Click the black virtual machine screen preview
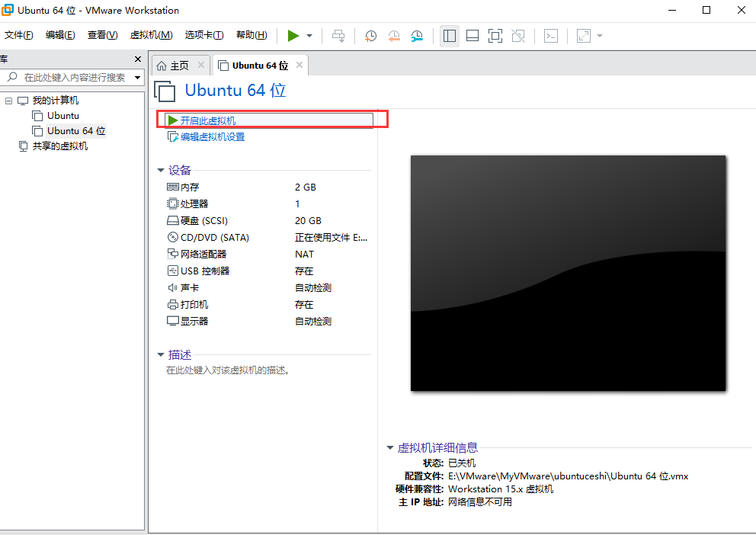 click(568, 273)
